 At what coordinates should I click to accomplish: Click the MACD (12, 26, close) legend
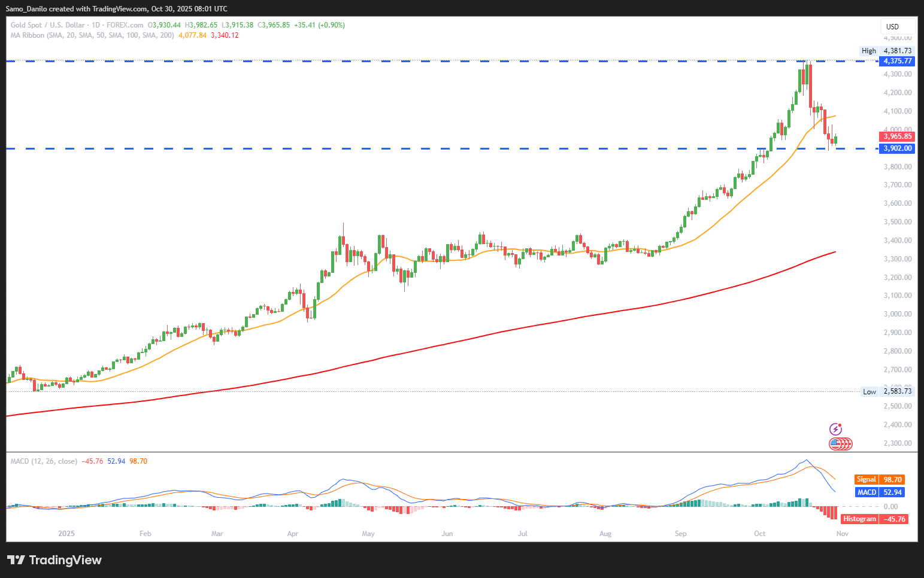(44, 461)
